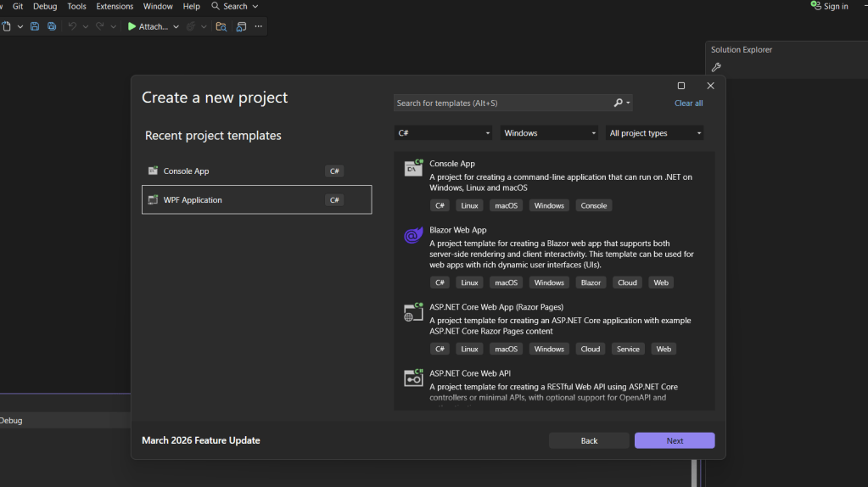Click the Find in Files folder icon
The height and width of the screenshot is (487, 868).
click(x=221, y=26)
